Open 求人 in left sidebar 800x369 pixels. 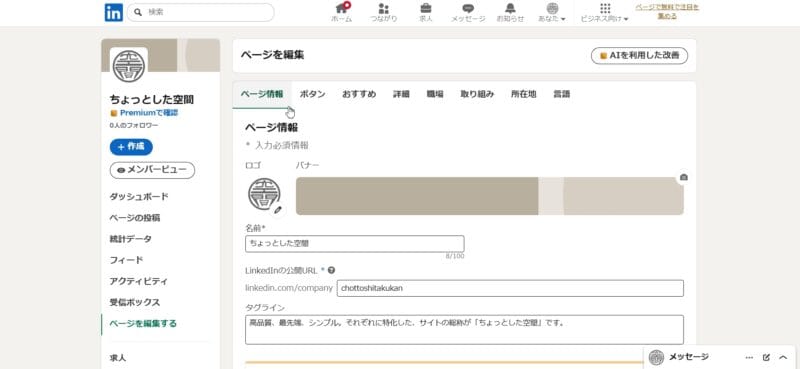tap(118, 358)
